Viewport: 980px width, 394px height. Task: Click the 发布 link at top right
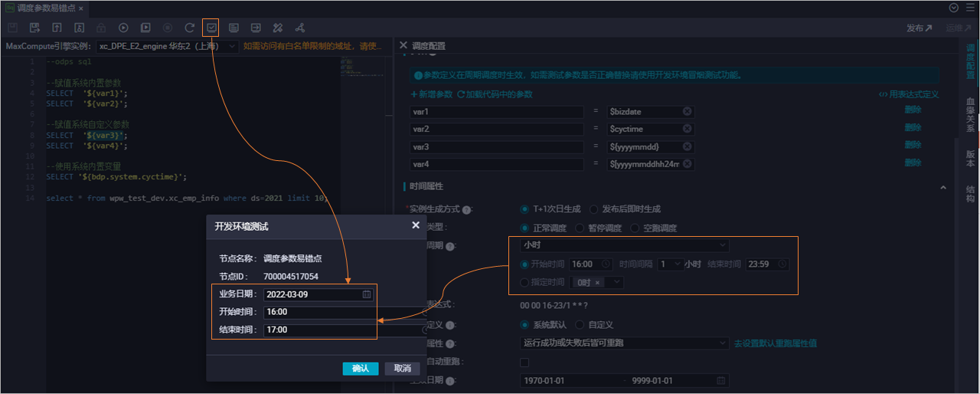(920, 28)
